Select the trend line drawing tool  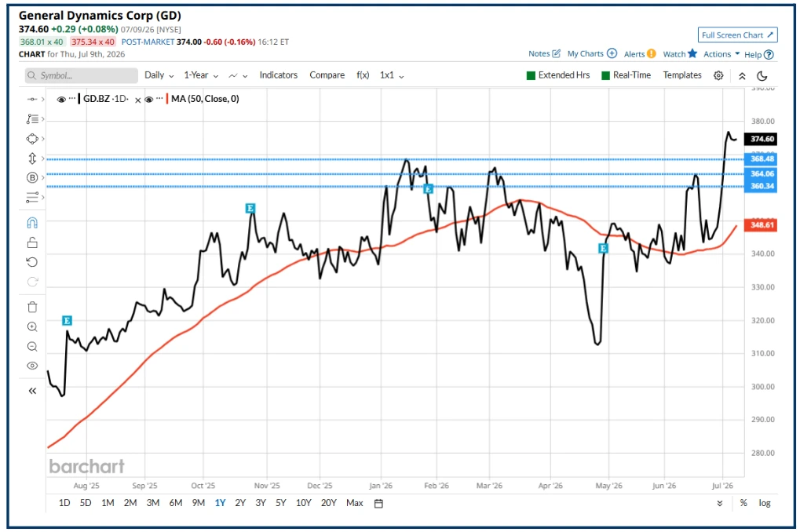(x=32, y=100)
